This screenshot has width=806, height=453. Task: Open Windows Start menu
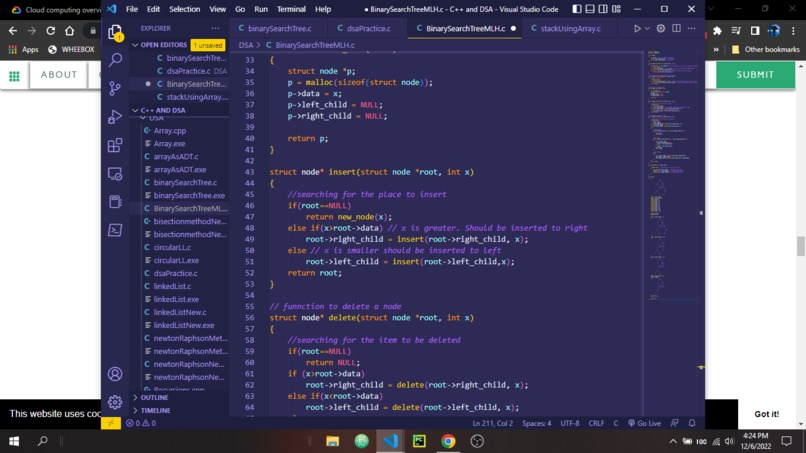tap(14, 441)
